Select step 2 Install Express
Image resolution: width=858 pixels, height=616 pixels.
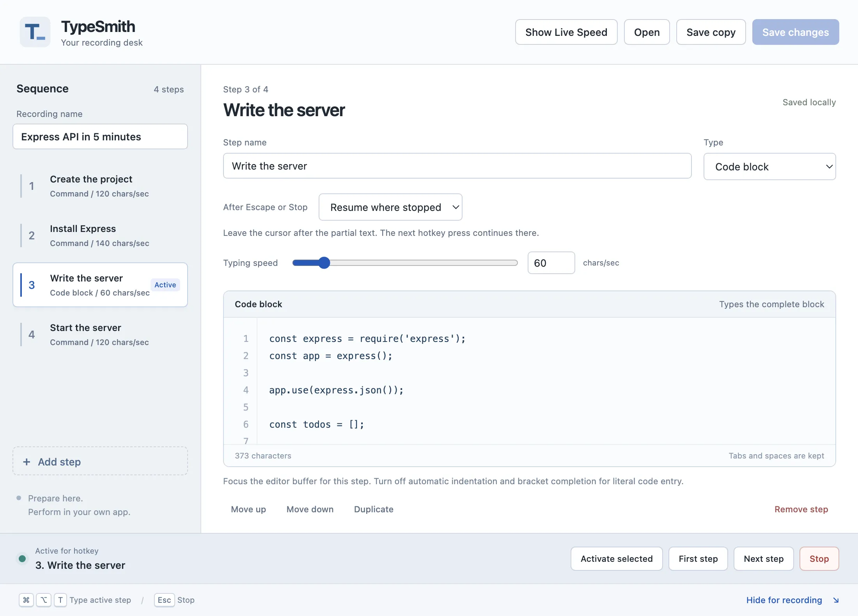pos(100,235)
